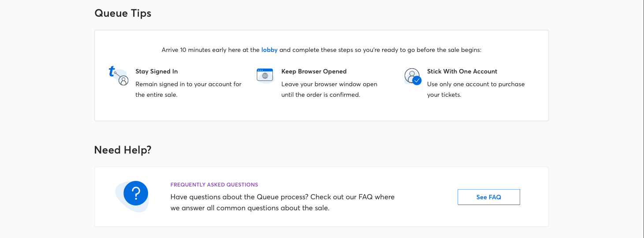This screenshot has height=238, width=644.
Task: Click the Stick With One Account icon
Action: 413,77
